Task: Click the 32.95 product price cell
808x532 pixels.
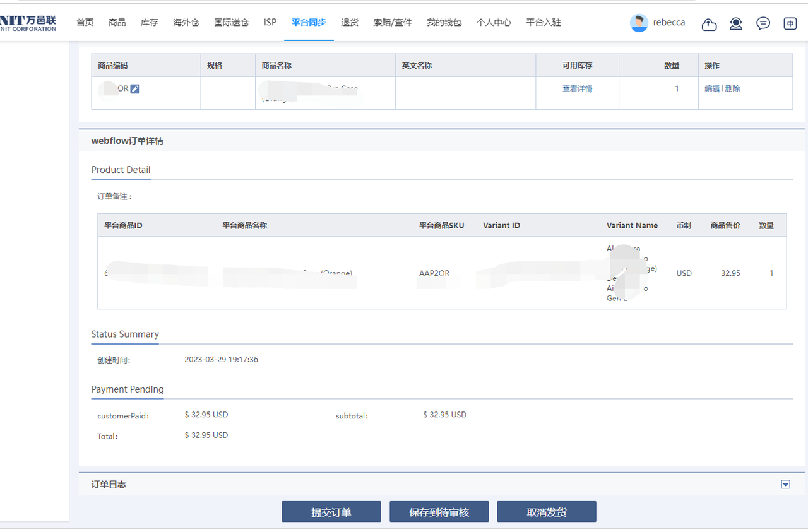Action: click(x=731, y=273)
